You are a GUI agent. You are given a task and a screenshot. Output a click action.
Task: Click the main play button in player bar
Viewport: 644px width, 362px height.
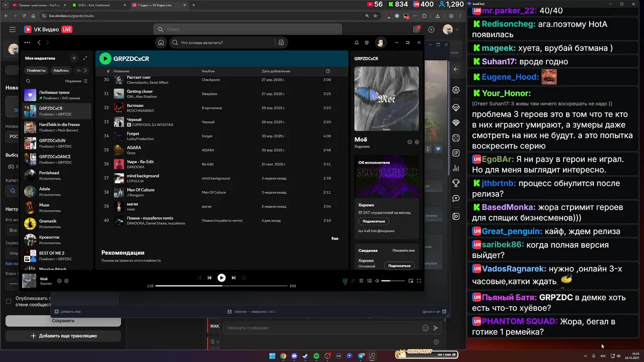pyautogui.click(x=221, y=278)
